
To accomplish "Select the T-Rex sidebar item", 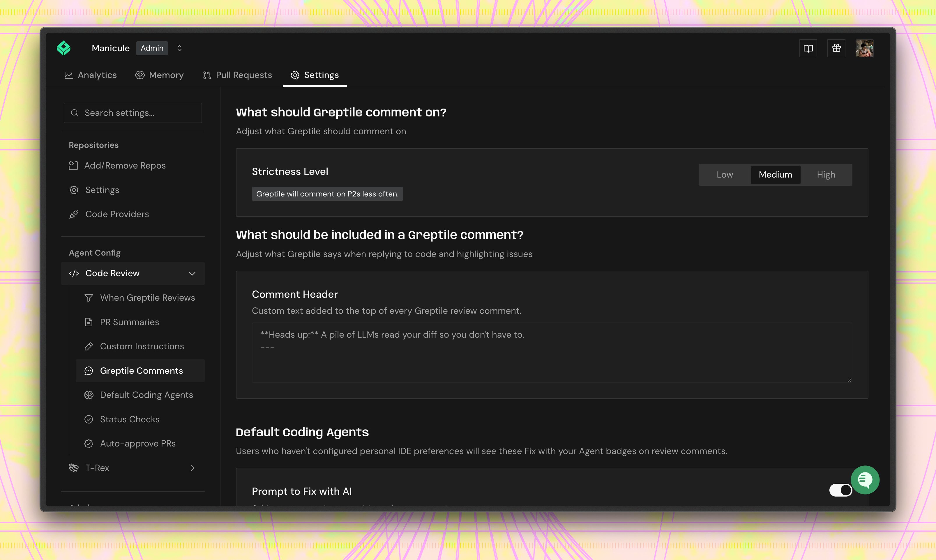I will tap(133, 468).
